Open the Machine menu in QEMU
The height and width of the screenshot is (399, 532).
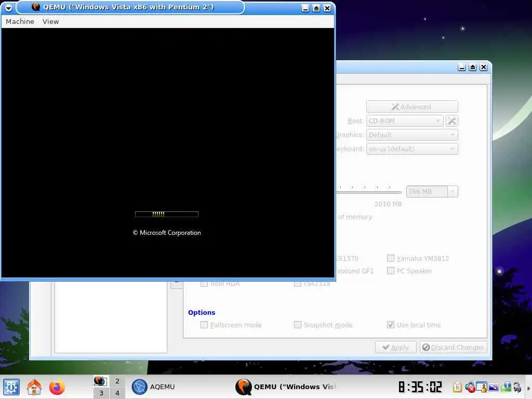(20, 21)
